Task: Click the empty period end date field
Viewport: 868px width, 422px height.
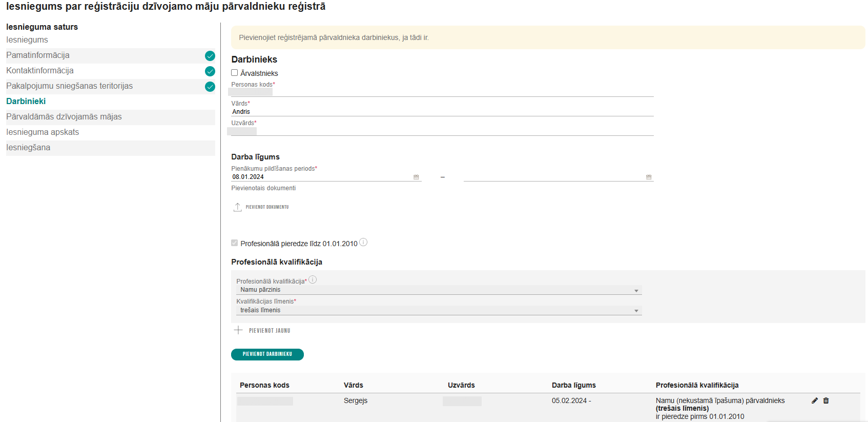Action: pyautogui.click(x=559, y=177)
